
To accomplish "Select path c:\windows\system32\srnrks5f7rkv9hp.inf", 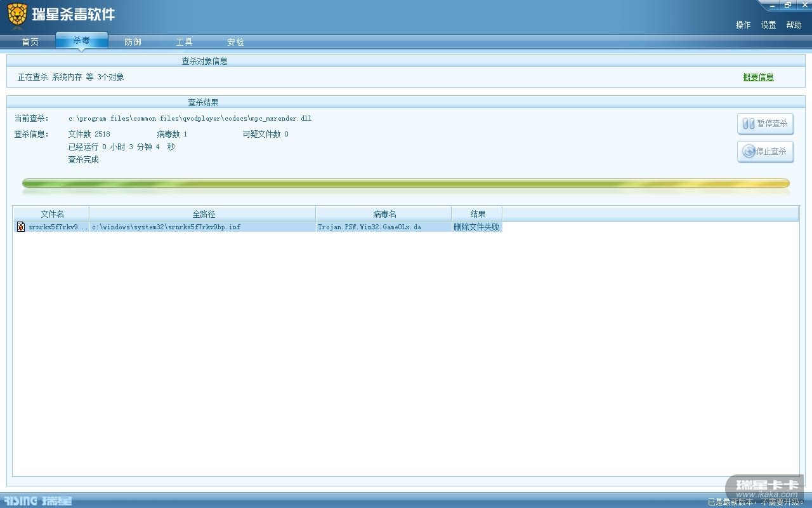I will tap(166, 227).
